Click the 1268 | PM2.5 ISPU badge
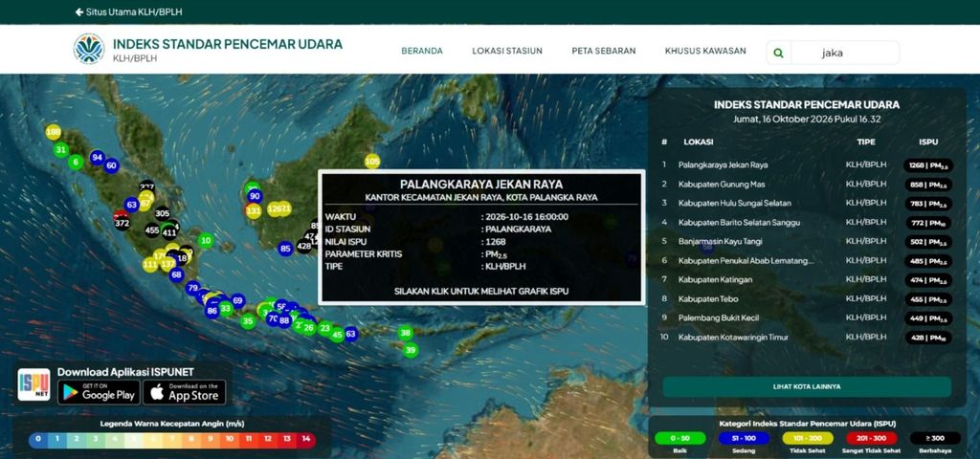 coord(928,165)
